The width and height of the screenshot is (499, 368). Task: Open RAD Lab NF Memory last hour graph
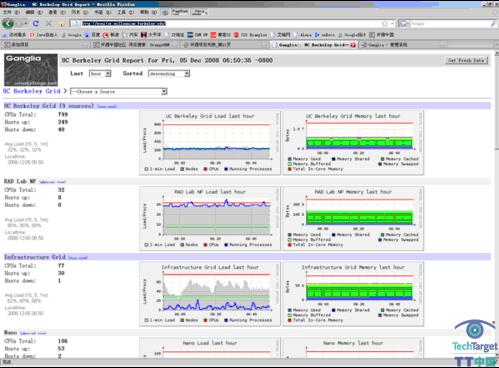click(353, 218)
